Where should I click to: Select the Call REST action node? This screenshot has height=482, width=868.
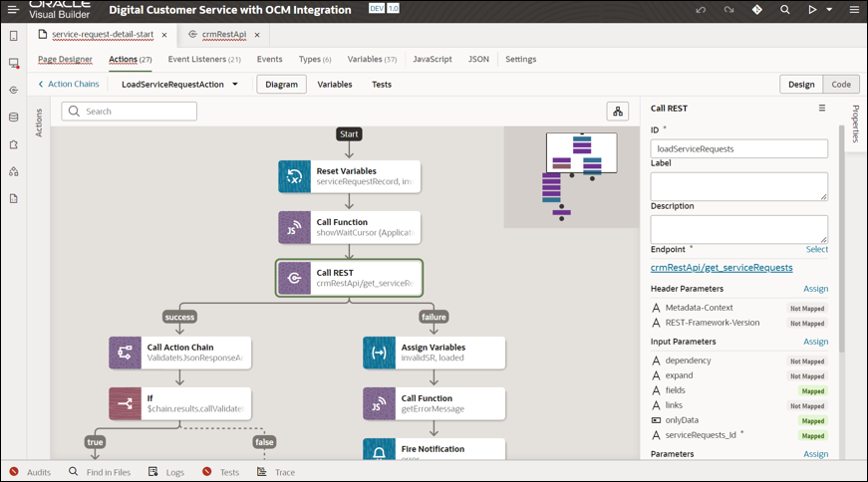(350, 278)
